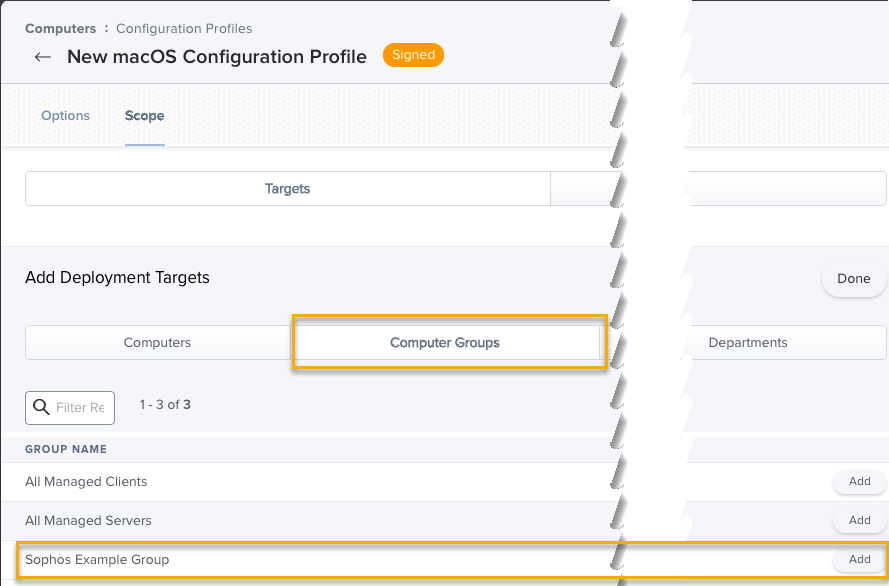889x586 pixels.
Task: Add the Sophos Example Group
Action: pyautogui.click(x=859, y=560)
